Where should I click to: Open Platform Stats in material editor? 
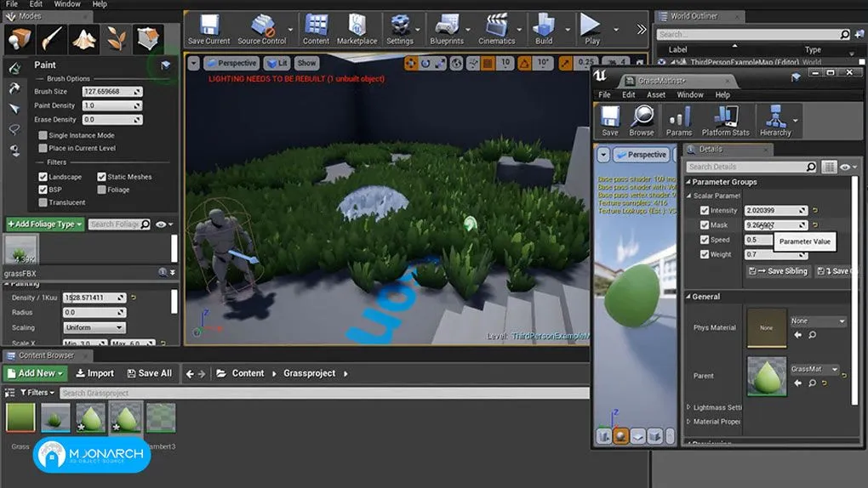725,121
